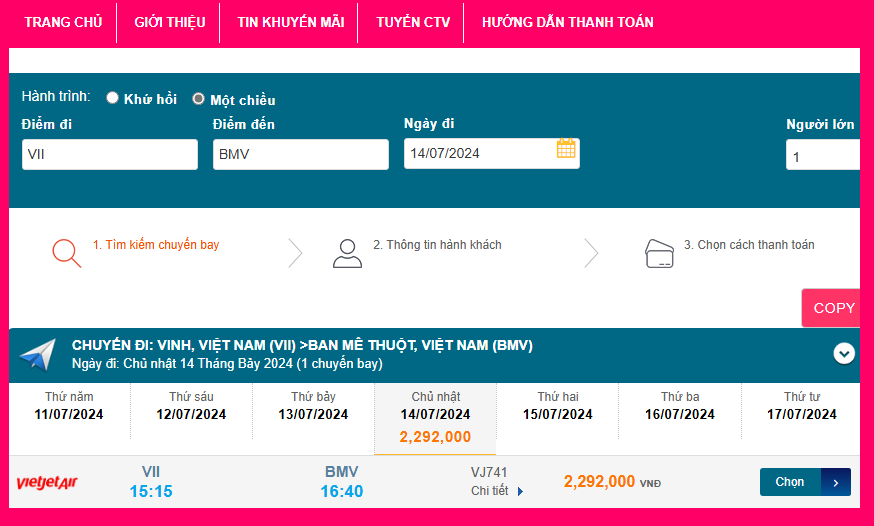874x526 pixels.
Task: Select the Thứ hai 15/07/2024 date tab
Action: pyautogui.click(x=559, y=406)
